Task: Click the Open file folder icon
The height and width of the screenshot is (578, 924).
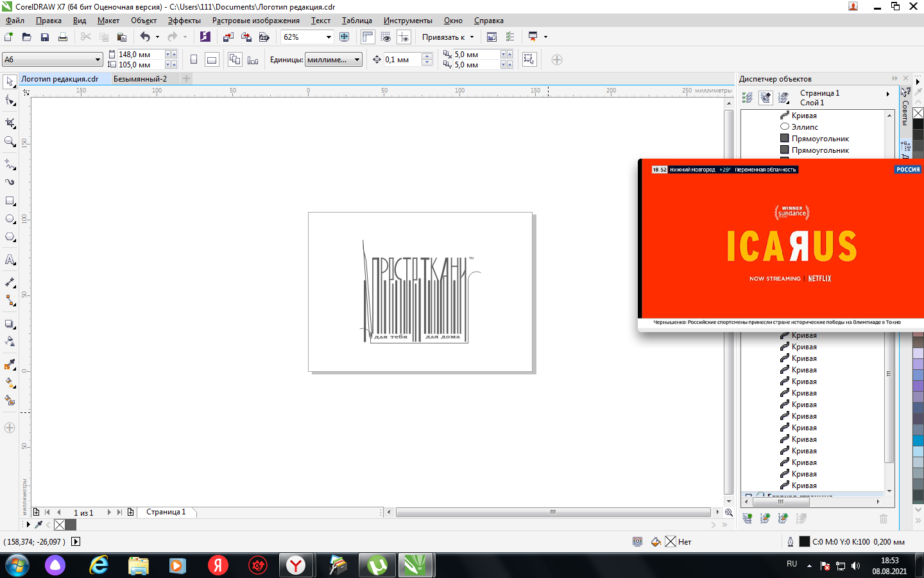Action: pos(26,37)
